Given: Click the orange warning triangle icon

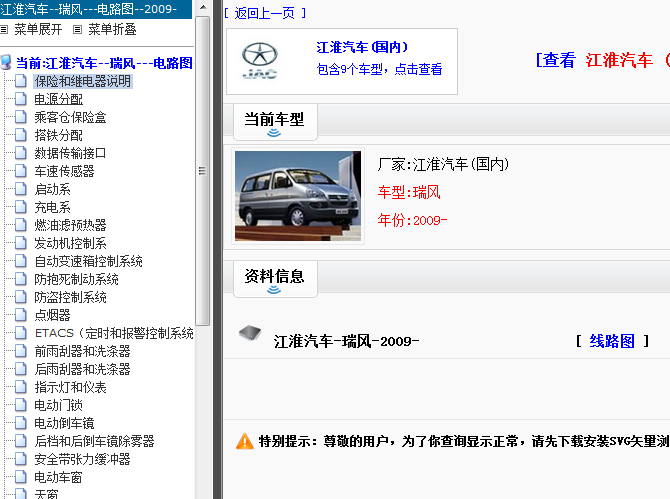Looking at the screenshot, I should 245,441.
